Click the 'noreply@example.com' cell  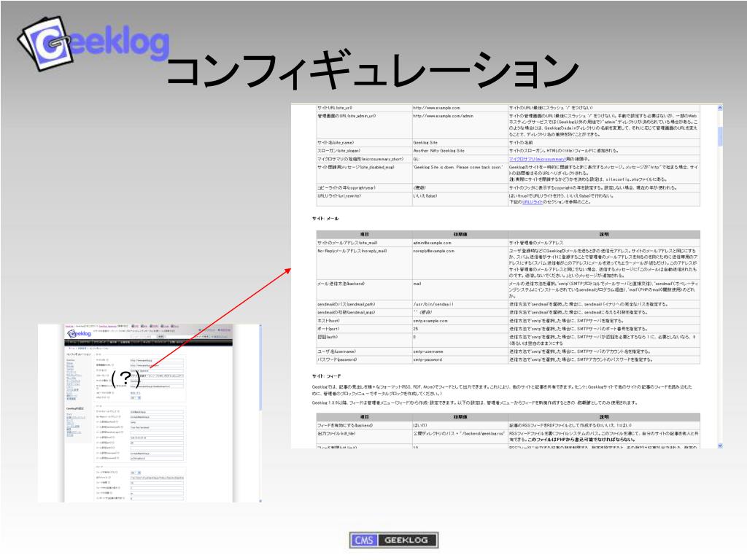coord(460,262)
